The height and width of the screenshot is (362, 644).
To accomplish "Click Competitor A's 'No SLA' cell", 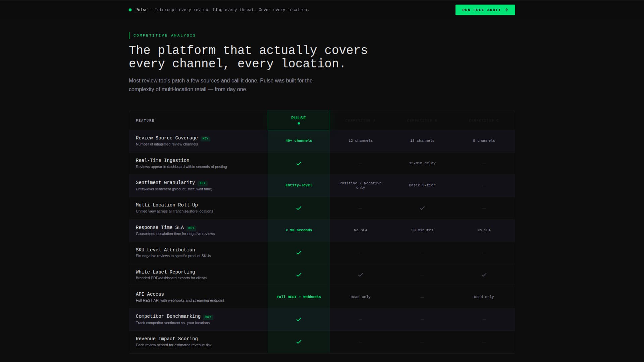I will click(x=361, y=230).
